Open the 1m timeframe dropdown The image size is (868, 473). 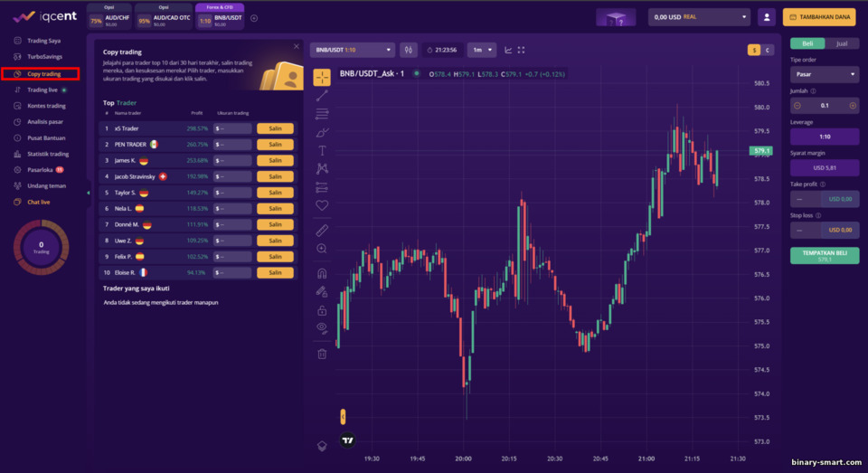(482, 50)
